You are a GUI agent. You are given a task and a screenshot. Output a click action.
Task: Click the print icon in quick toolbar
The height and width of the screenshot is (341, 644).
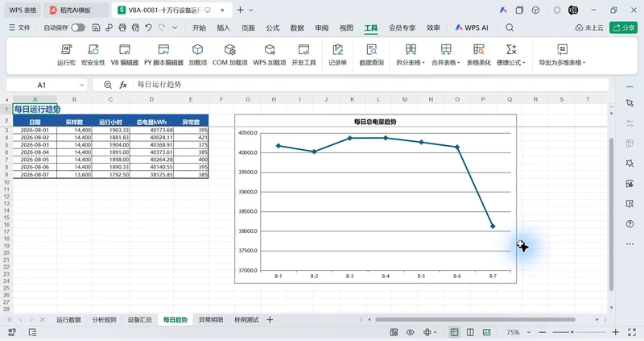(122, 27)
